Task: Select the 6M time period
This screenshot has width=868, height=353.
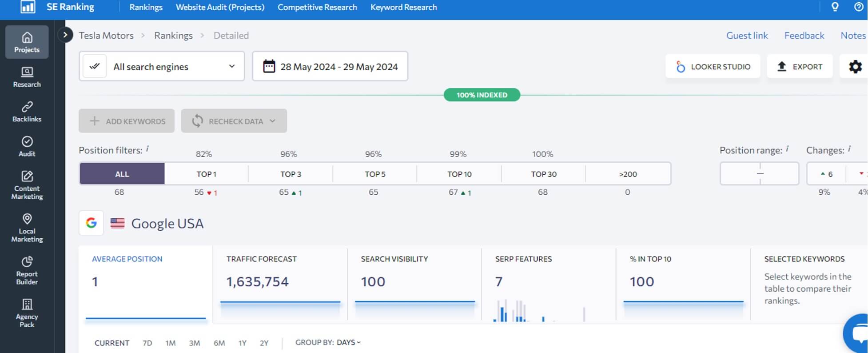Action: pyautogui.click(x=219, y=343)
